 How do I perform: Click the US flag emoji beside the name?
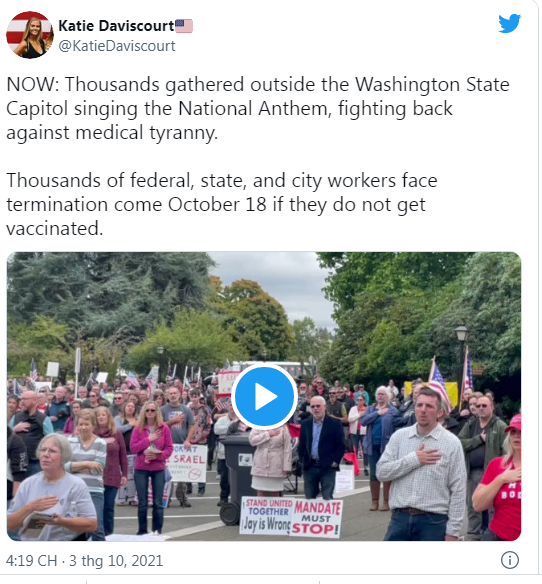[x=184, y=26]
